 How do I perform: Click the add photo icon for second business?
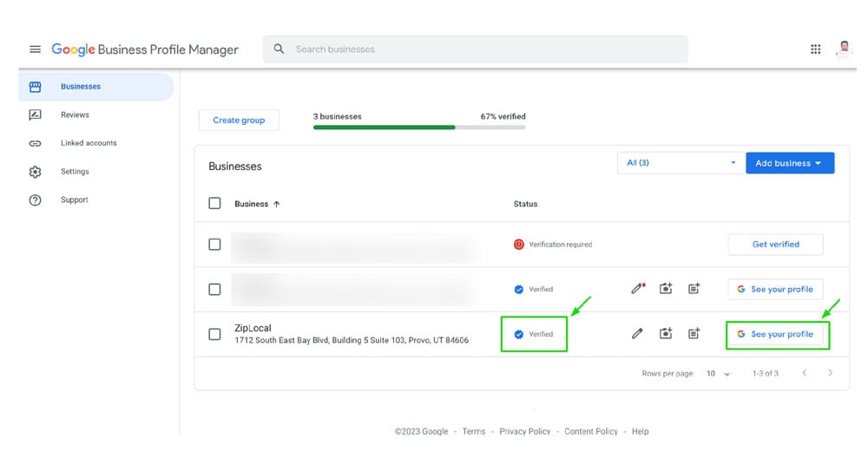click(x=666, y=289)
